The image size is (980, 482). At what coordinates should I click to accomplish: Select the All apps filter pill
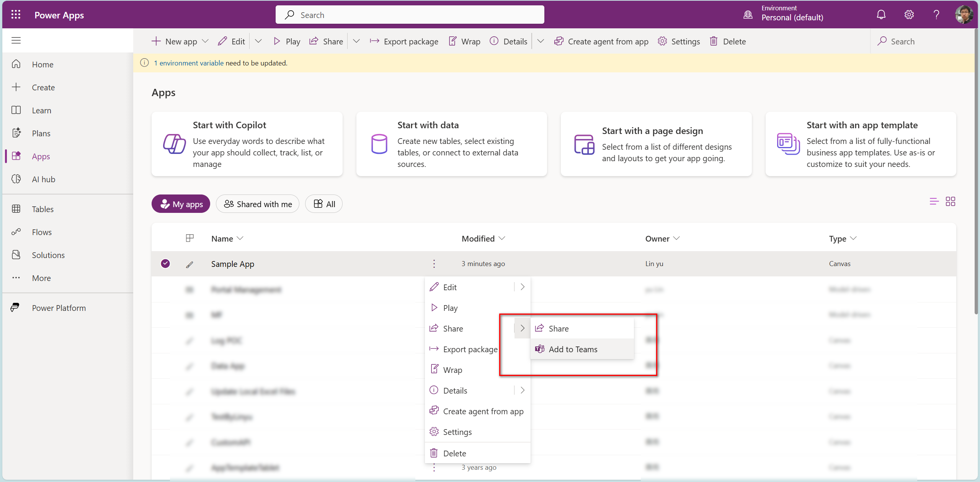[324, 204]
